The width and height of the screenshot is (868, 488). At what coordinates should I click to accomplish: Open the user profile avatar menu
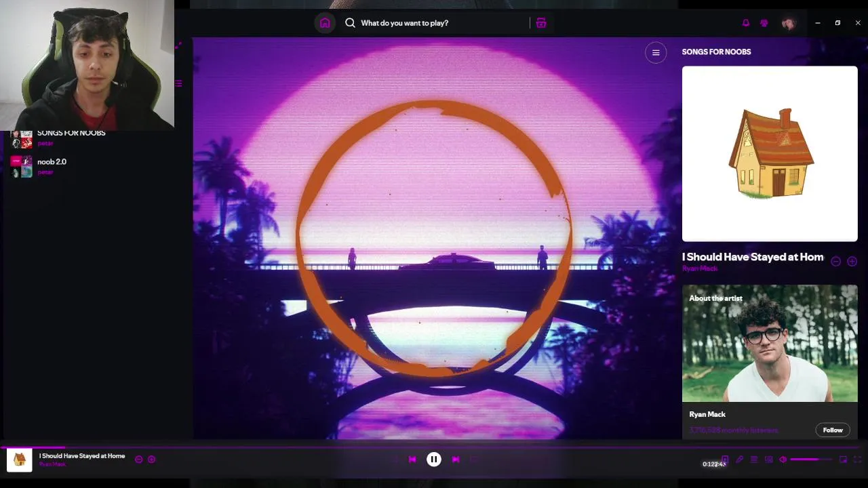(x=788, y=23)
